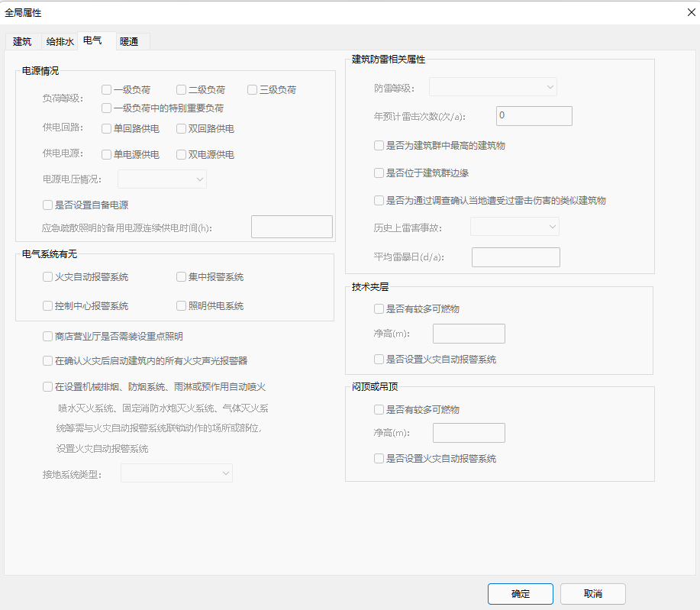Close the 全局属性 dialog window
Viewport: 700px width, 610px height.
point(691,11)
